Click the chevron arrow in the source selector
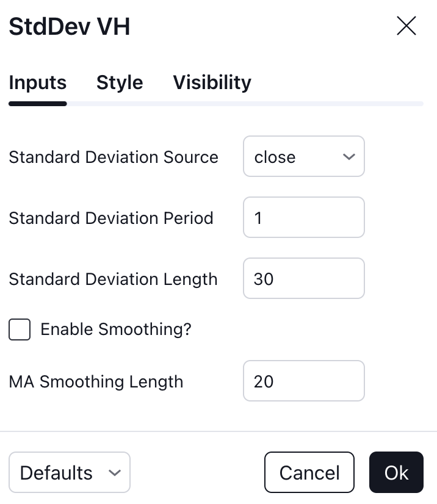Screen dimensions: 437x504 pos(349,157)
